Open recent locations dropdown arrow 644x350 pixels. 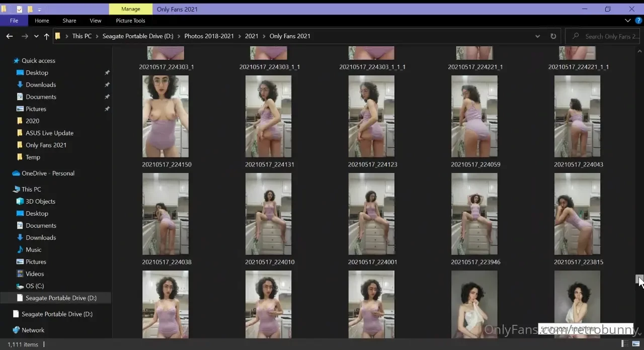click(x=36, y=36)
